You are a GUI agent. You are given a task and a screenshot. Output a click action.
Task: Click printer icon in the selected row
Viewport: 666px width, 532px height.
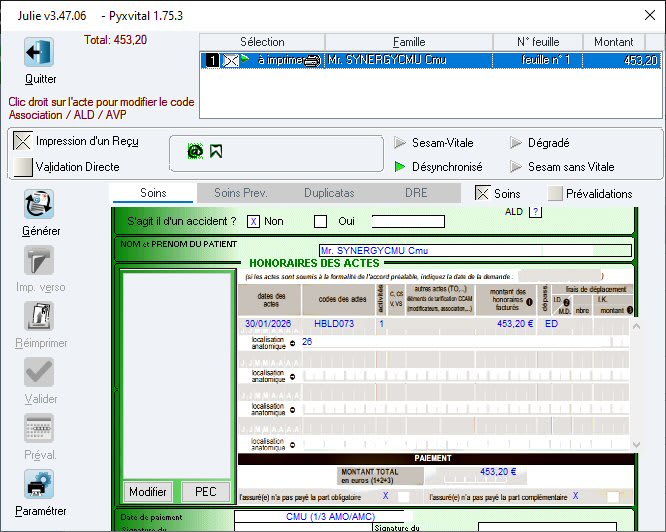click(x=310, y=61)
